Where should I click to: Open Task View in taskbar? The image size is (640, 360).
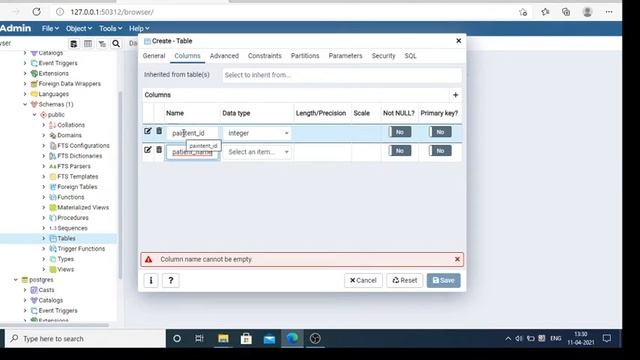click(x=200, y=338)
